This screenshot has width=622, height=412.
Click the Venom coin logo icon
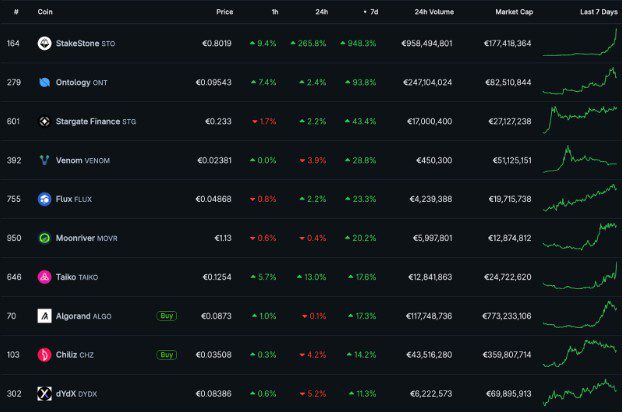[44, 160]
